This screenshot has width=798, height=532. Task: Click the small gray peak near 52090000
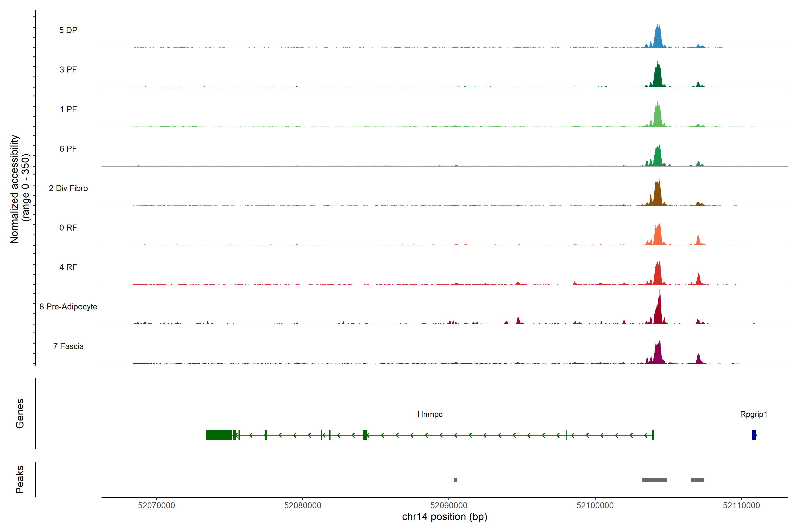tap(455, 480)
